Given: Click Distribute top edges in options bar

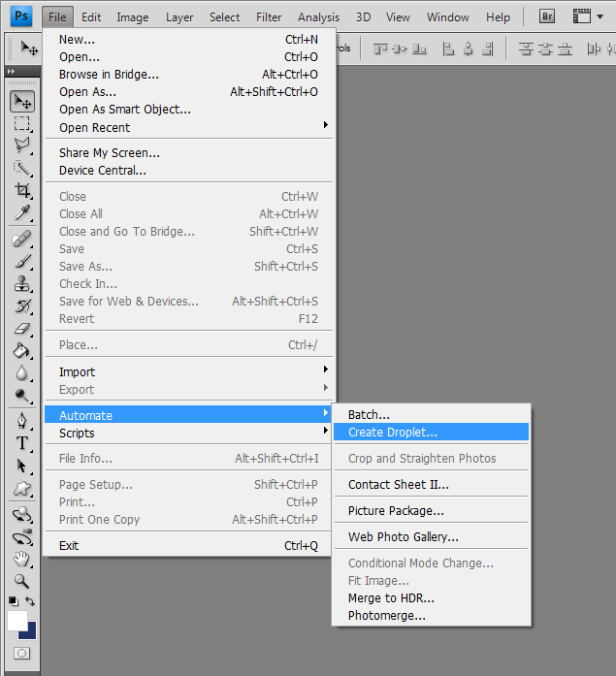Looking at the screenshot, I should (x=526, y=49).
